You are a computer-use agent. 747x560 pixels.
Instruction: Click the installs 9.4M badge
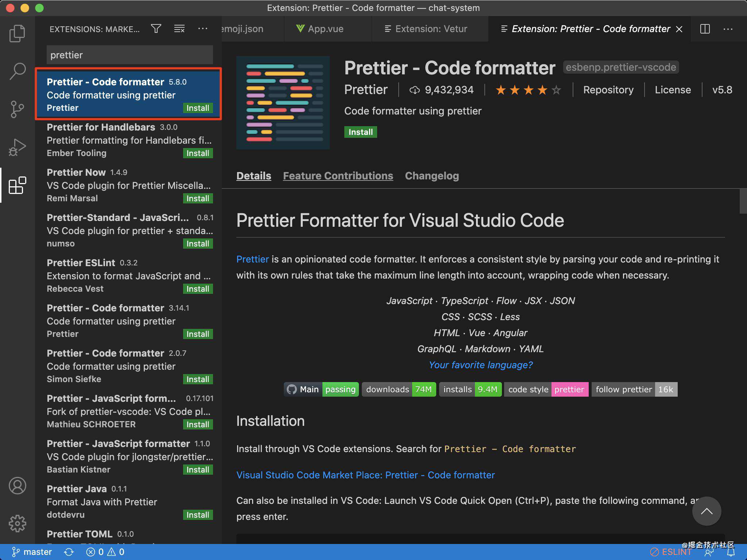(x=471, y=389)
